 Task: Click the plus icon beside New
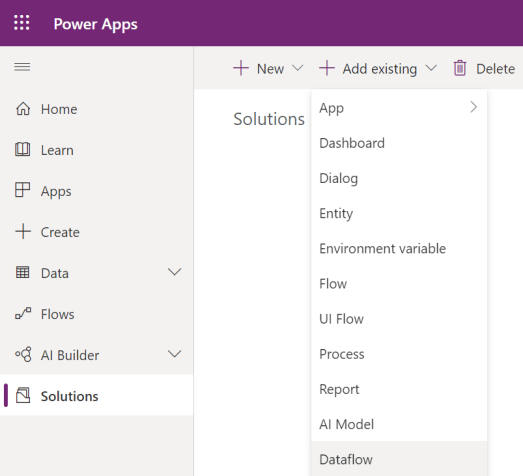click(x=241, y=68)
